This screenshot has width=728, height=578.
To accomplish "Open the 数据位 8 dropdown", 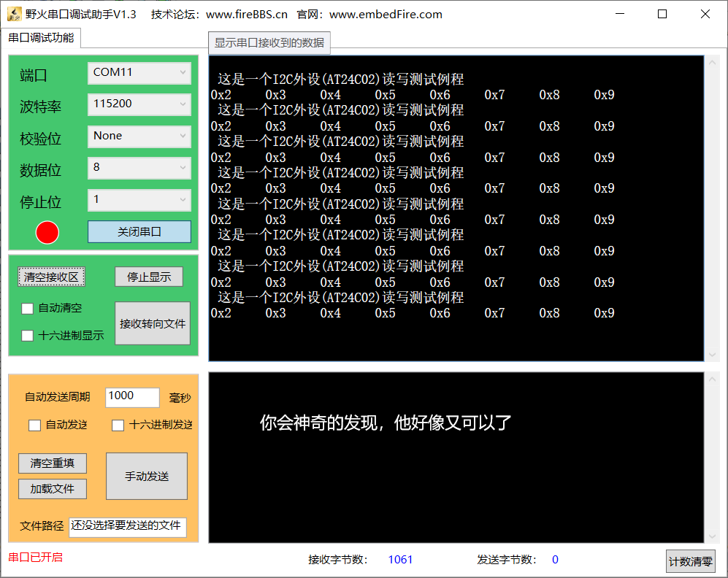I will (139, 168).
